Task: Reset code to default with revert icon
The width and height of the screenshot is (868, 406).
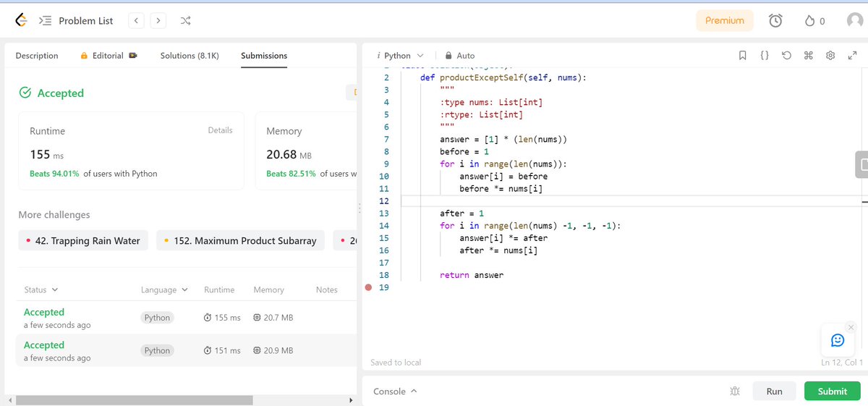Action: (786, 56)
